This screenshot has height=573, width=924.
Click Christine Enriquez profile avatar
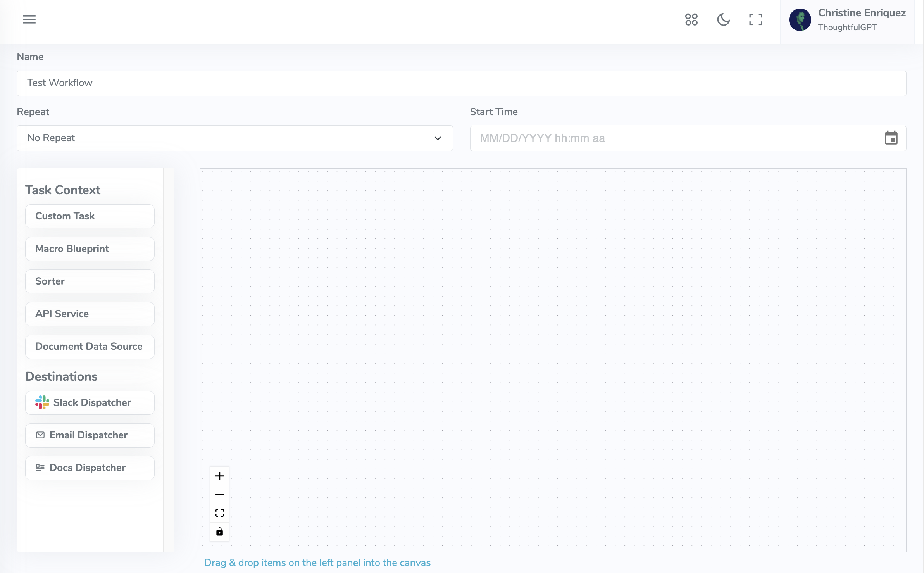pos(800,20)
